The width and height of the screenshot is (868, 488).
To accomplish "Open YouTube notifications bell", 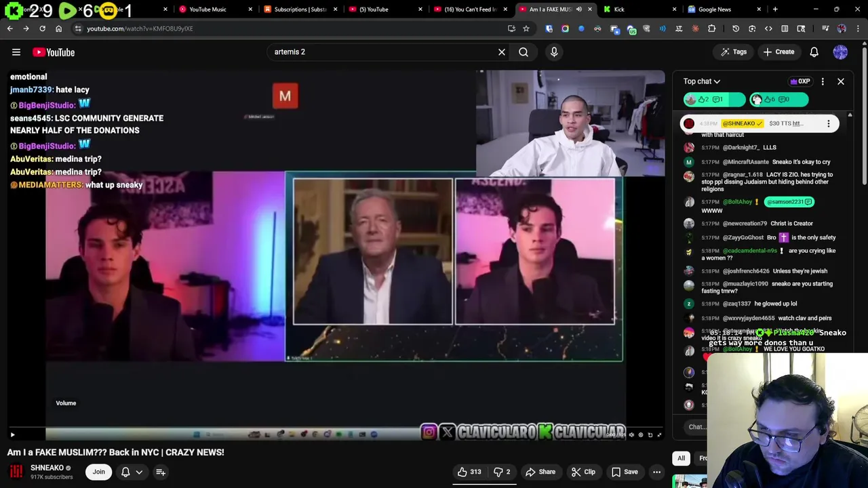I will coord(814,52).
